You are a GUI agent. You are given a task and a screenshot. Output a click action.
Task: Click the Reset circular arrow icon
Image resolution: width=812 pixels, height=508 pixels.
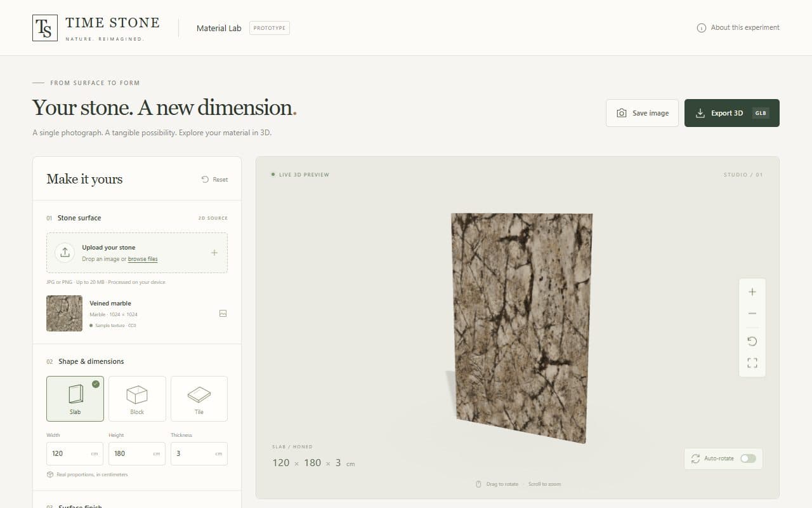click(205, 180)
